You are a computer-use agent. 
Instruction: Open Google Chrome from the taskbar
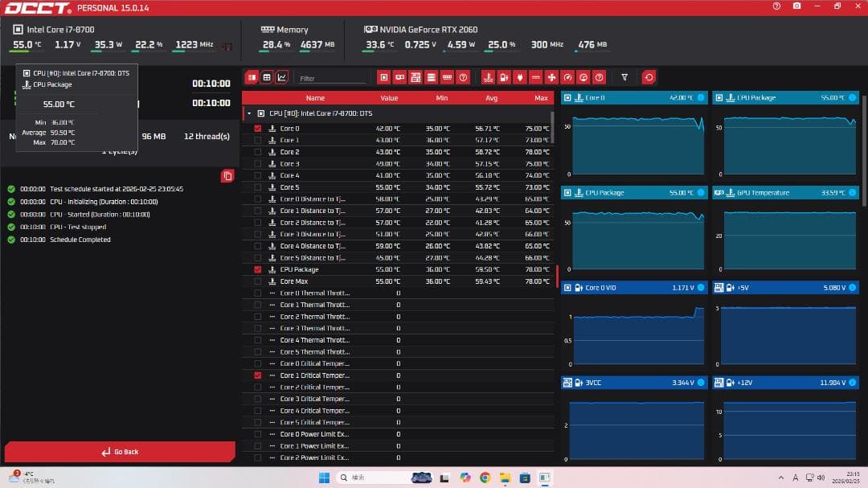485,478
